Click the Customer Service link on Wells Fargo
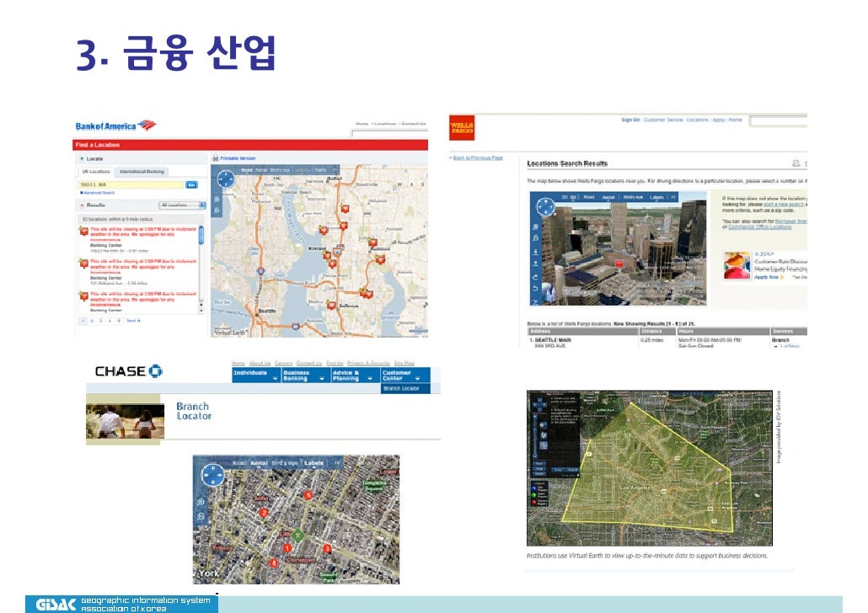868x613 pixels. [x=663, y=120]
